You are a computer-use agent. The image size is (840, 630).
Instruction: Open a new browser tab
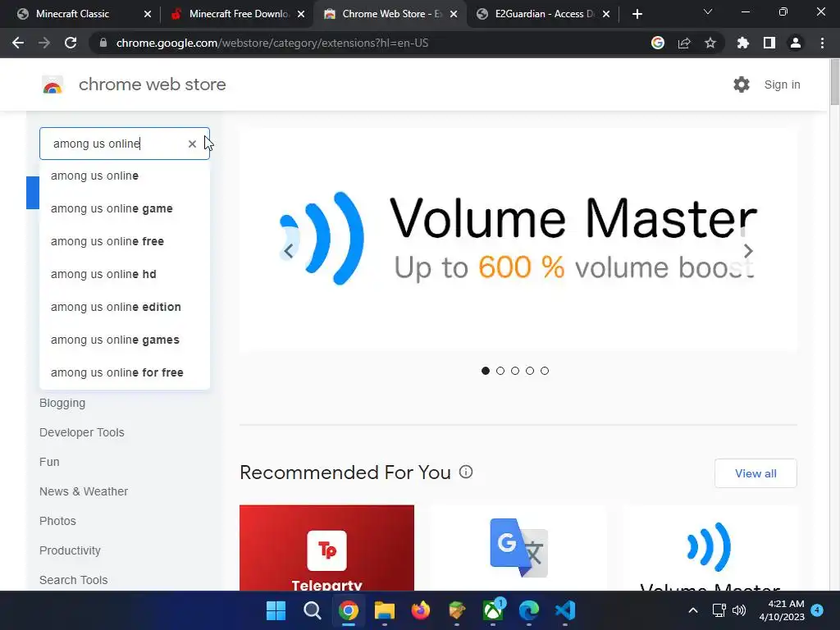pyautogui.click(x=637, y=14)
